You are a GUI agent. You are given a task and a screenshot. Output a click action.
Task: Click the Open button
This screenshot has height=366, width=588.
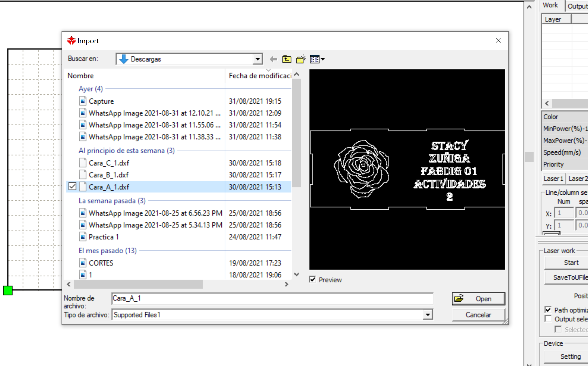pyautogui.click(x=478, y=299)
